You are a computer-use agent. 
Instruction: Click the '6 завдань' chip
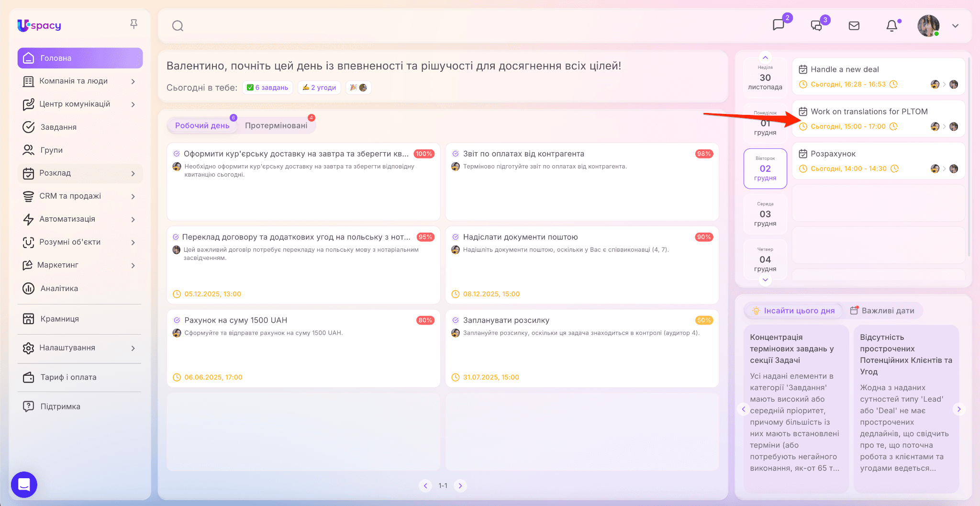[267, 88]
